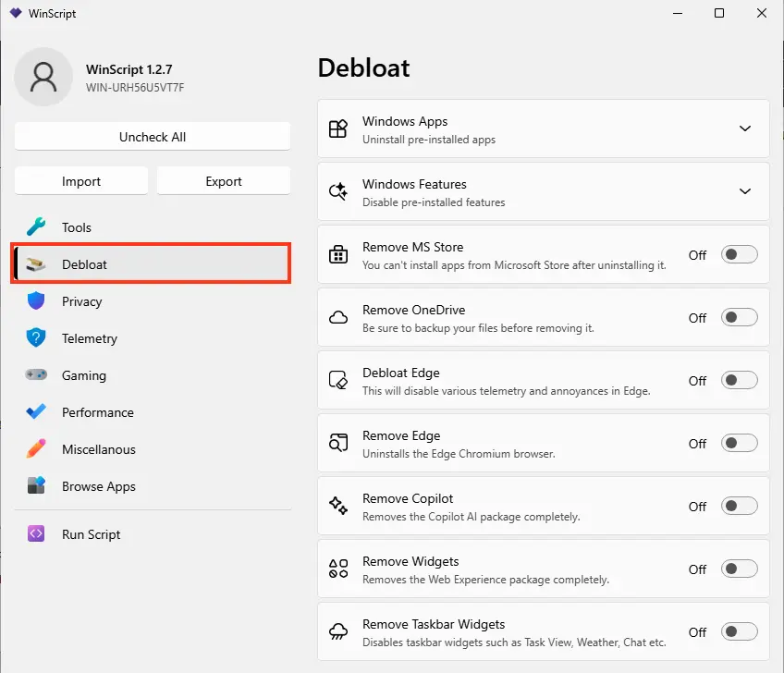Image resolution: width=784 pixels, height=673 pixels.
Task: Click the Windows Apps title text
Action: coord(405,121)
